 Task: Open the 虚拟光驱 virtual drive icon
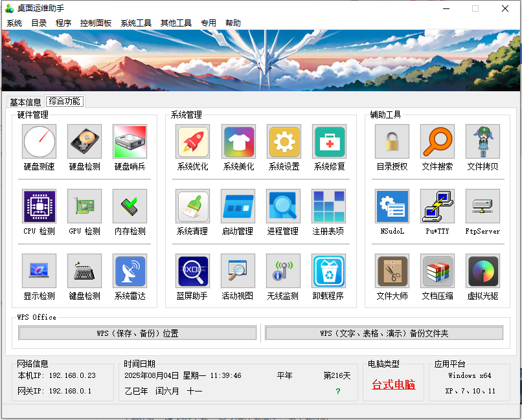click(x=482, y=271)
